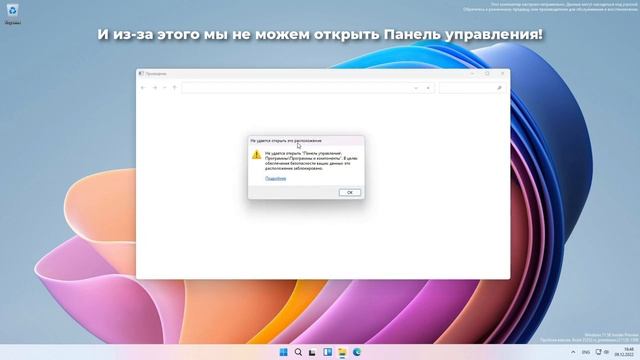Go forward with Explorer's right arrow
The height and width of the screenshot is (360, 640).
pos(155,88)
